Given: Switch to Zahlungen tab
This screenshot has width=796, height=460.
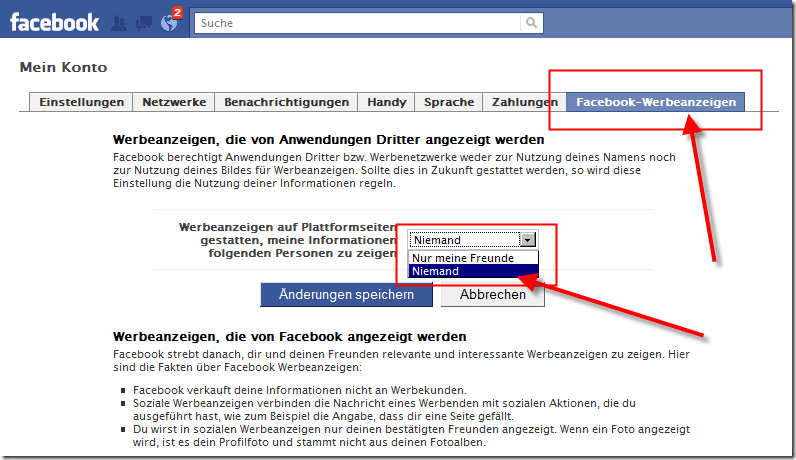Looking at the screenshot, I should pyautogui.click(x=525, y=102).
